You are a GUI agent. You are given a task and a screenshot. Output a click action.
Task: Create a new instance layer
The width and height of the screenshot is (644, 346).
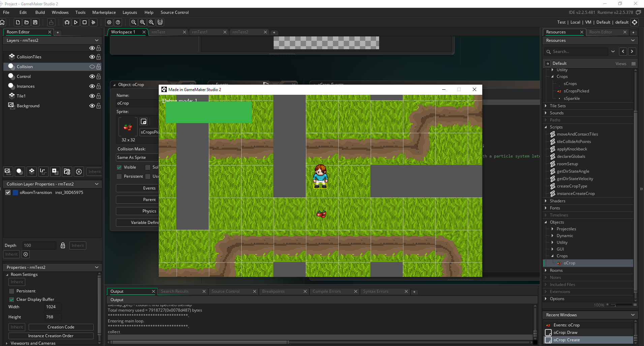(20, 172)
